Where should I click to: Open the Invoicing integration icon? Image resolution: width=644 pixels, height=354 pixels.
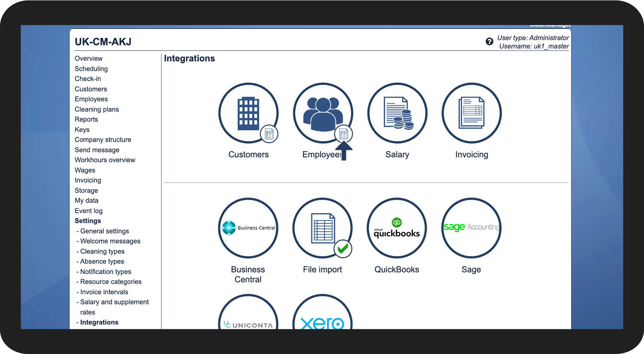(472, 113)
